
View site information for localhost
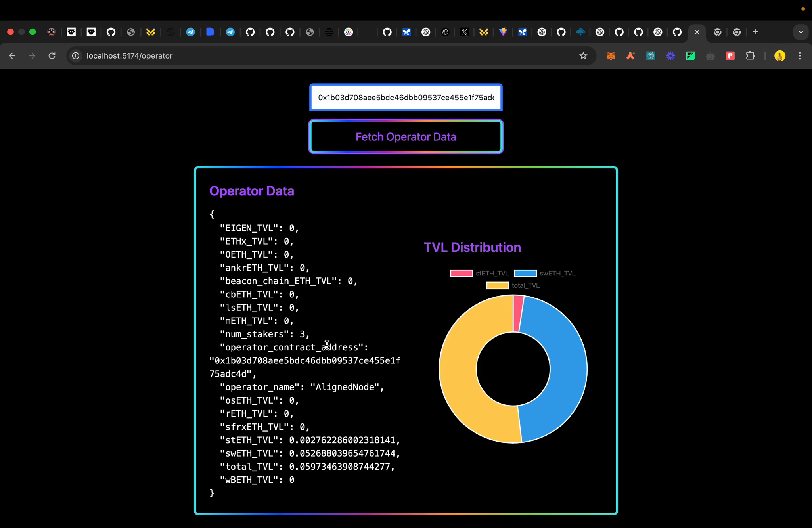75,56
